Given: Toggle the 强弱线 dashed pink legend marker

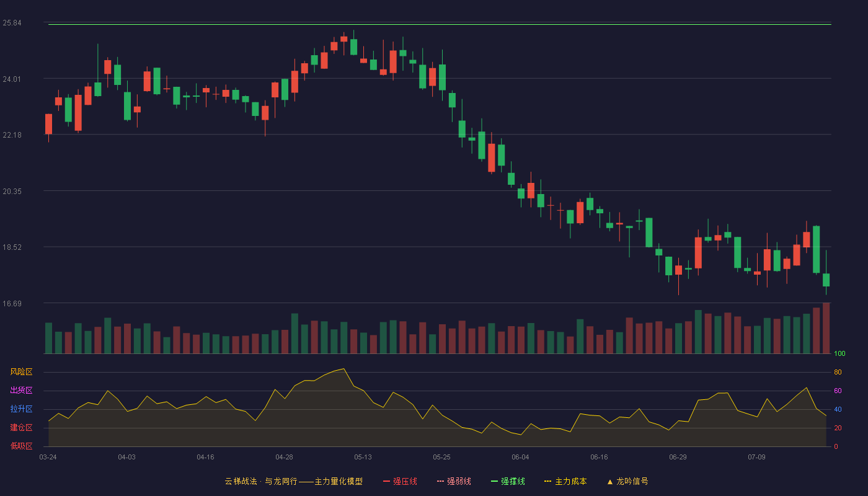Looking at the screenshot, I should (440, 481).
